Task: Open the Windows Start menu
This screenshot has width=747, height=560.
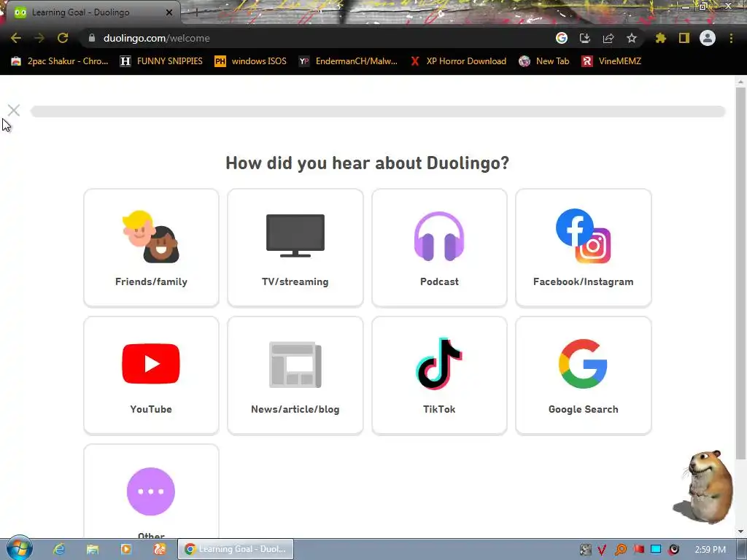Action: (19, 548)
